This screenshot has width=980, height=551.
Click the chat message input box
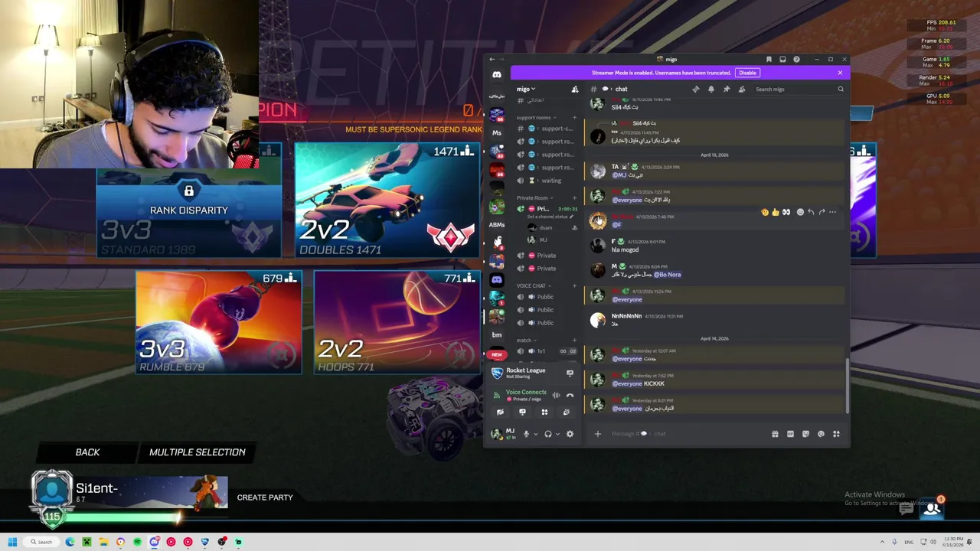click(689, 434)
